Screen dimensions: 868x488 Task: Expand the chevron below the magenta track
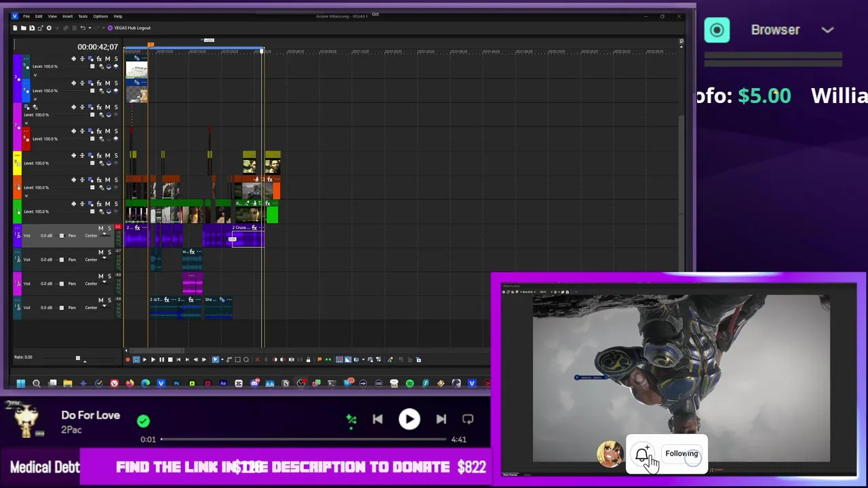point(26,123)
